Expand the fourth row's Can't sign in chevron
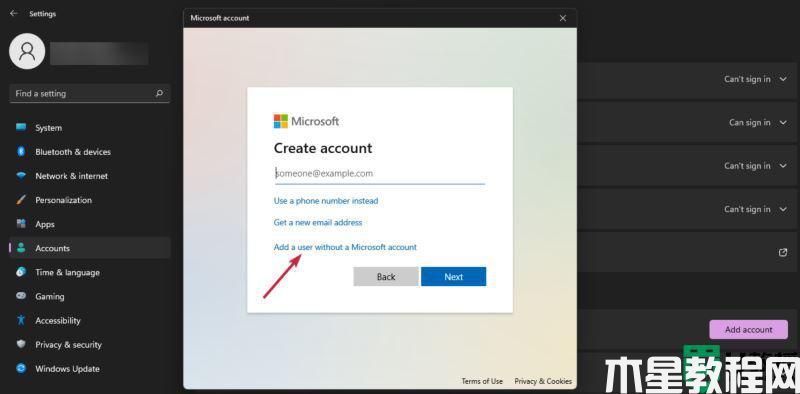The image size is (800, 394). (x=783, y=209)
